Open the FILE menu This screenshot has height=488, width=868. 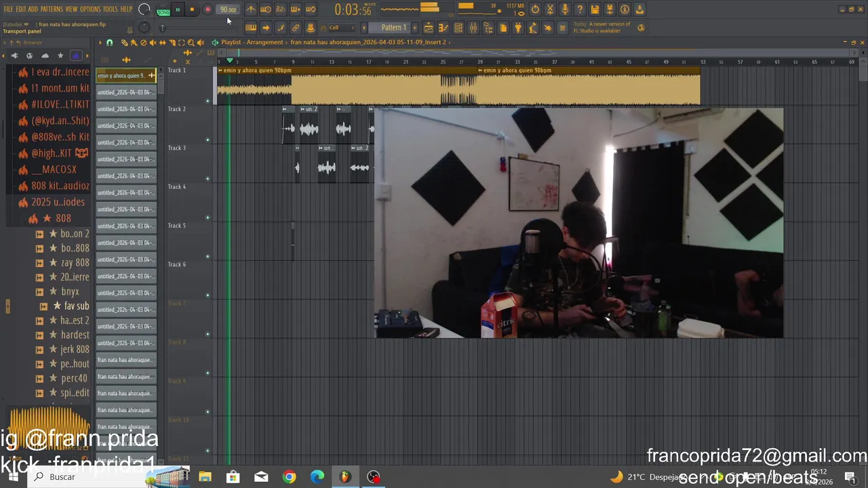tap(9, 9)
